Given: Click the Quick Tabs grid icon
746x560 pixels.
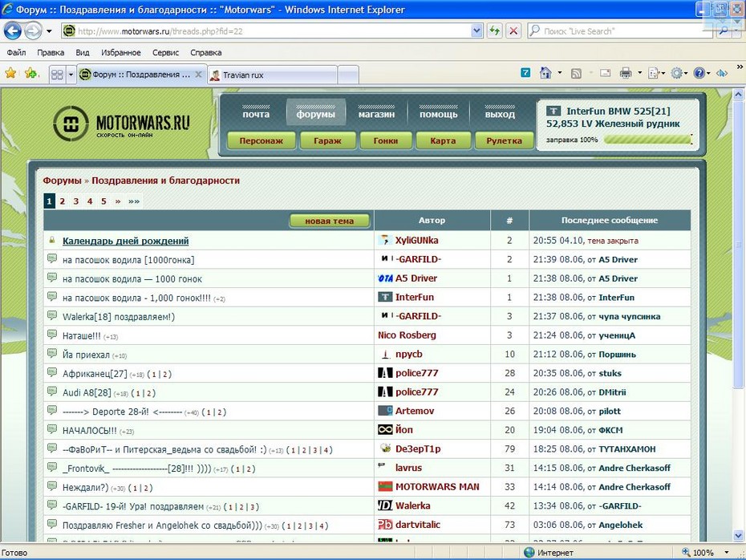Looking at the screenshot, I should point(57,74).
